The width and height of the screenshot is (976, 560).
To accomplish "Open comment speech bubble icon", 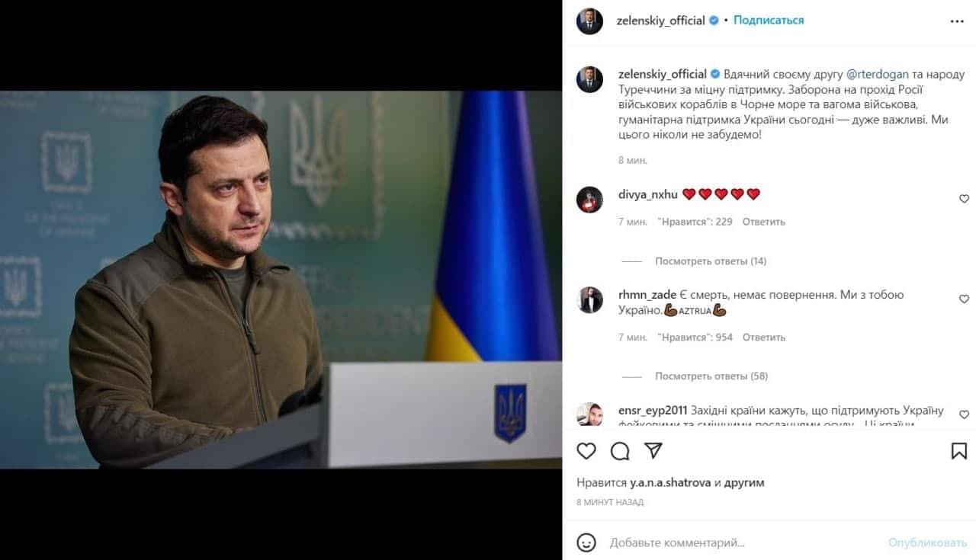I will pos(620,451).
